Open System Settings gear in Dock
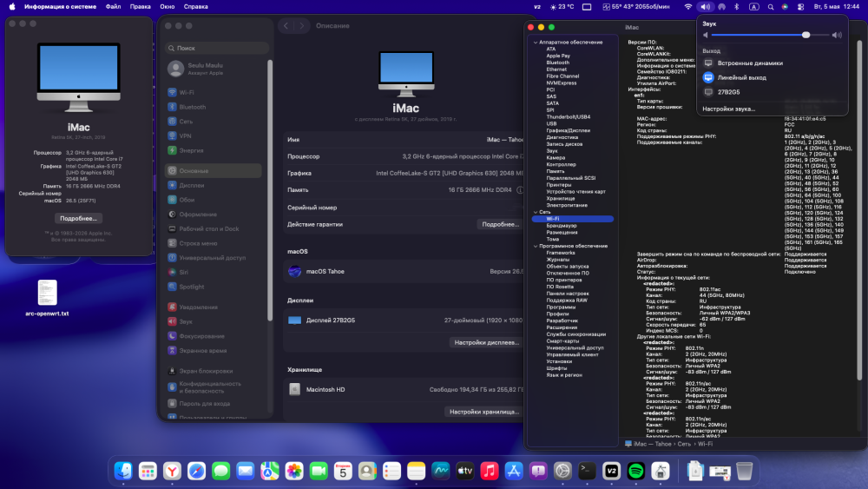The height and width of the screenshot is (489, 868). click(562, 471)
